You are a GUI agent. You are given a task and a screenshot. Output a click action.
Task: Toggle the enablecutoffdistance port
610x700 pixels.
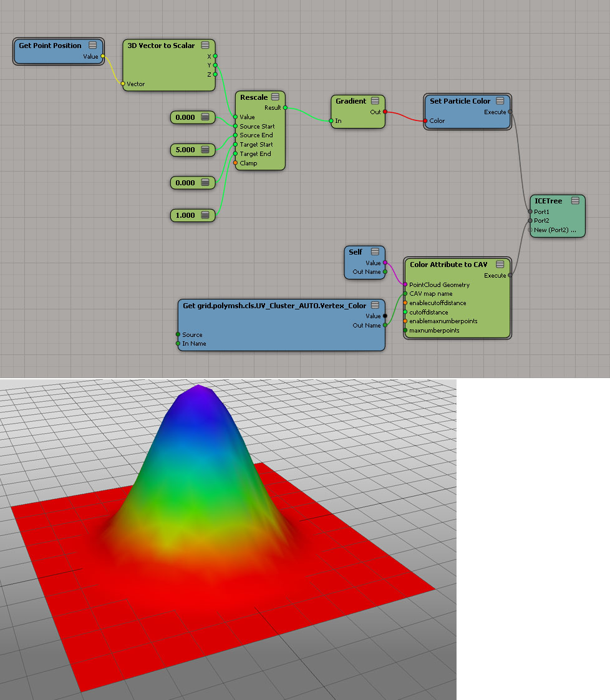tap(405, 303)
